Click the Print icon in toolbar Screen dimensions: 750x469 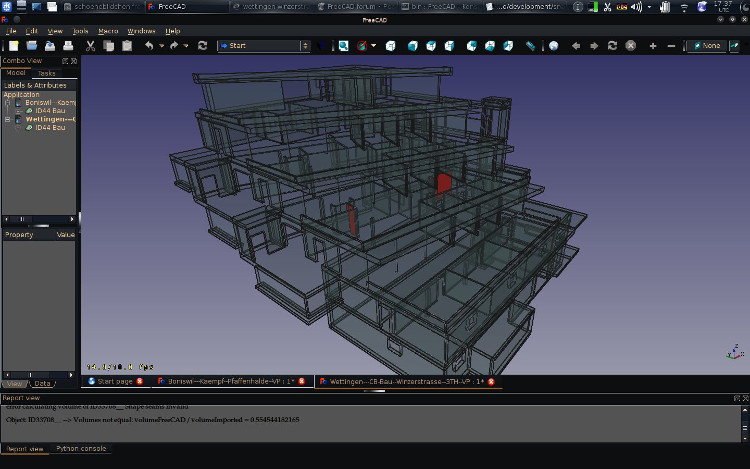pyautogui.click(x=69, y=46)
